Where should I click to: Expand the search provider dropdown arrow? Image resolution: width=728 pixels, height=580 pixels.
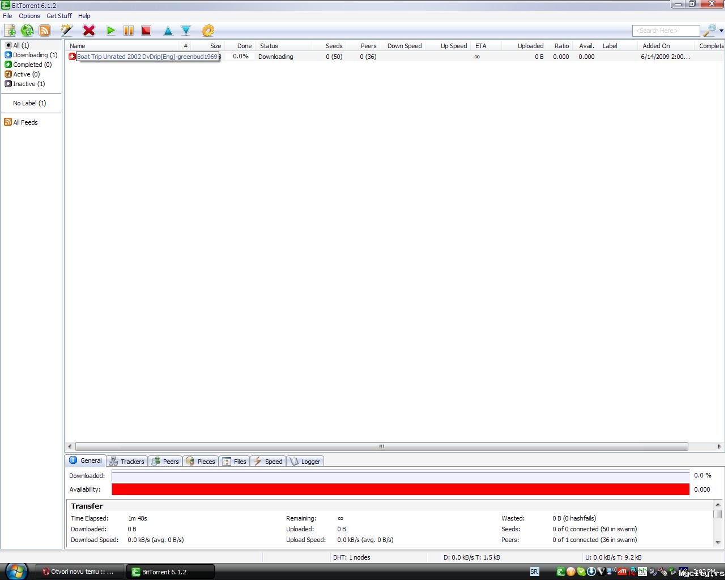click(721, 31)
